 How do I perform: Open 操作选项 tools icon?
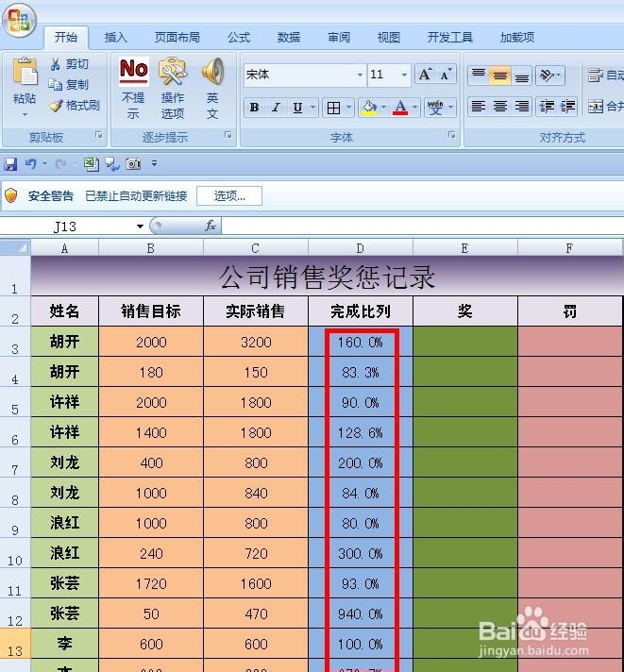coord(173,72)
